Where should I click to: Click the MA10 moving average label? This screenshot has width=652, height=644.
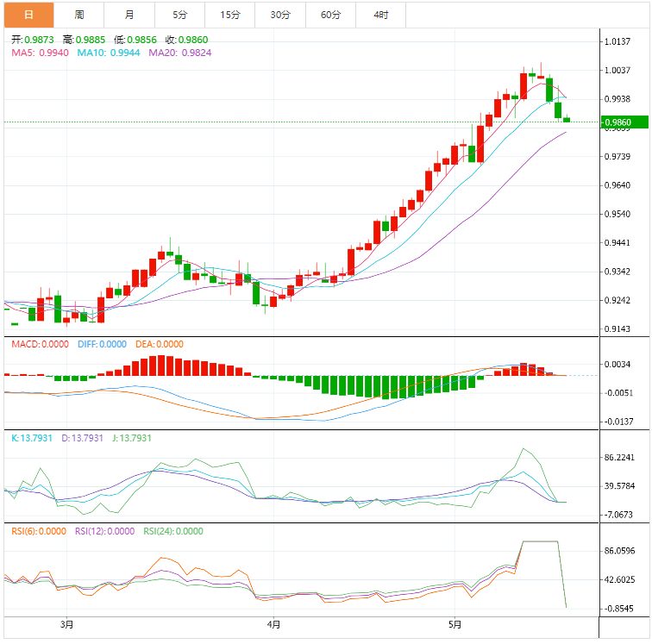point(109,53)
